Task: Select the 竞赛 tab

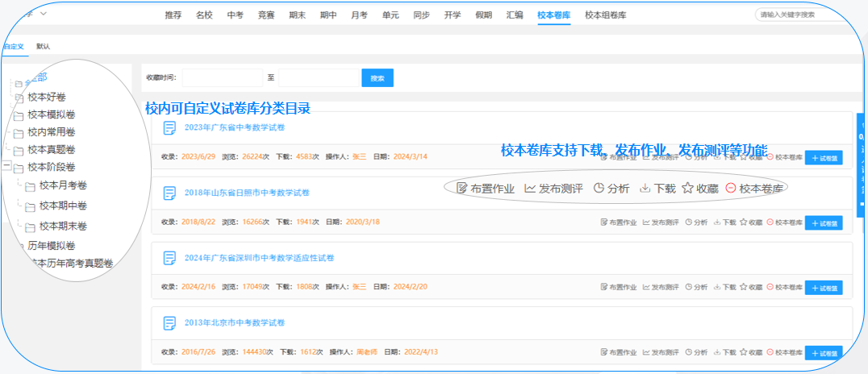Action: pos(266,15)
